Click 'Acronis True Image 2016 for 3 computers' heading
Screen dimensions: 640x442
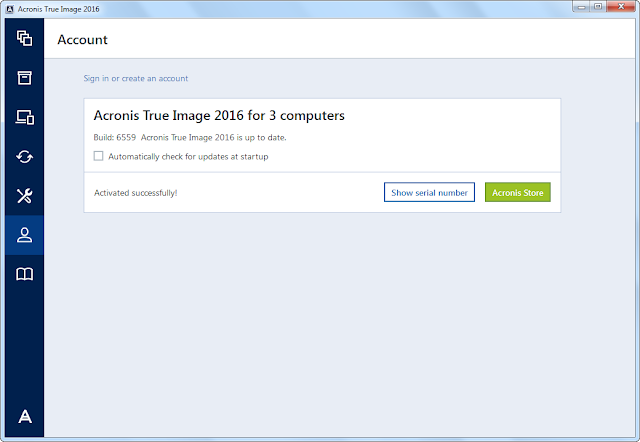pyautogui.click(x=219, y=115)
